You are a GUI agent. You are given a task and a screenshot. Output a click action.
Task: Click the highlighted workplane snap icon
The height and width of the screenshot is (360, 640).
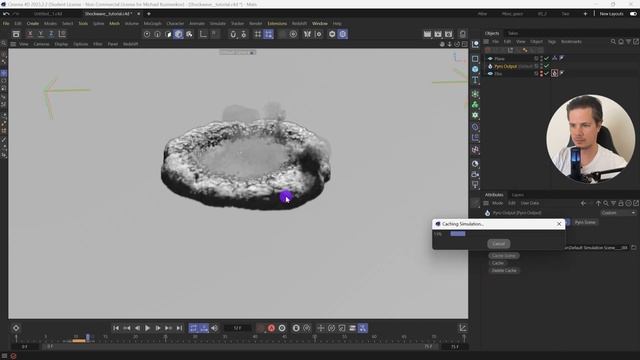tap(268, 34)
